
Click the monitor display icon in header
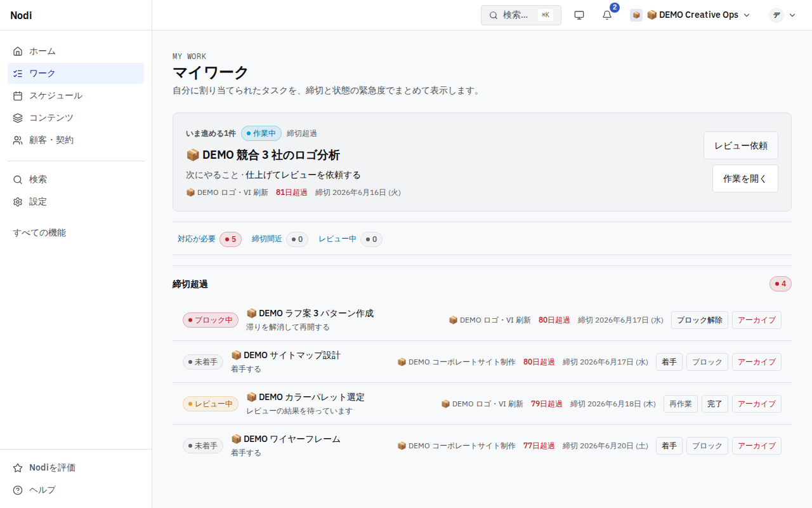(579, 15)
